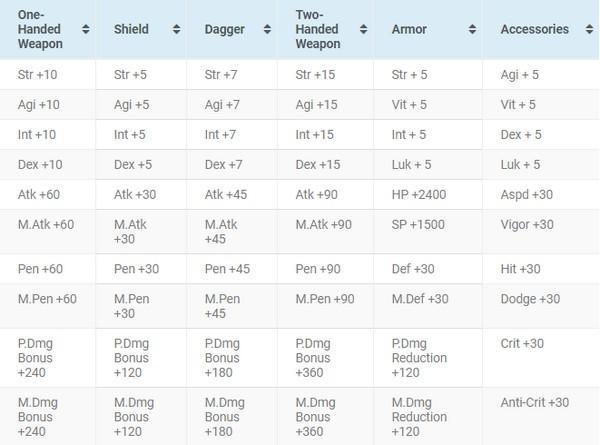Click the Shield column sort arrows

176,29
